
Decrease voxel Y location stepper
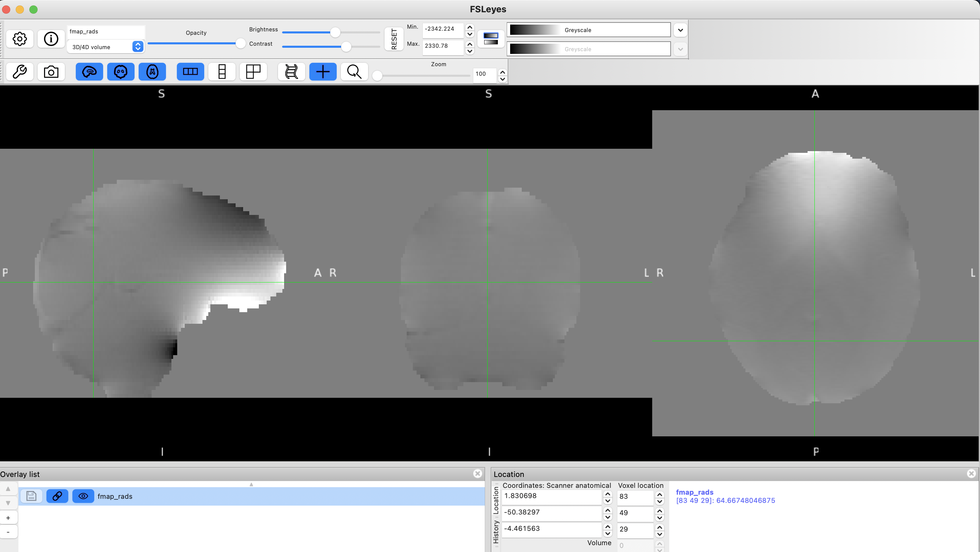click(660, 518)
